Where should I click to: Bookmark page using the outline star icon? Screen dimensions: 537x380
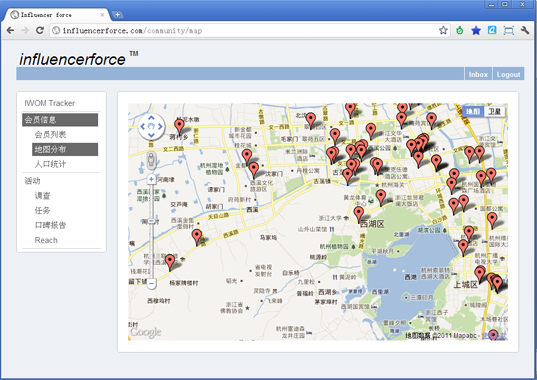pos(443,30)
